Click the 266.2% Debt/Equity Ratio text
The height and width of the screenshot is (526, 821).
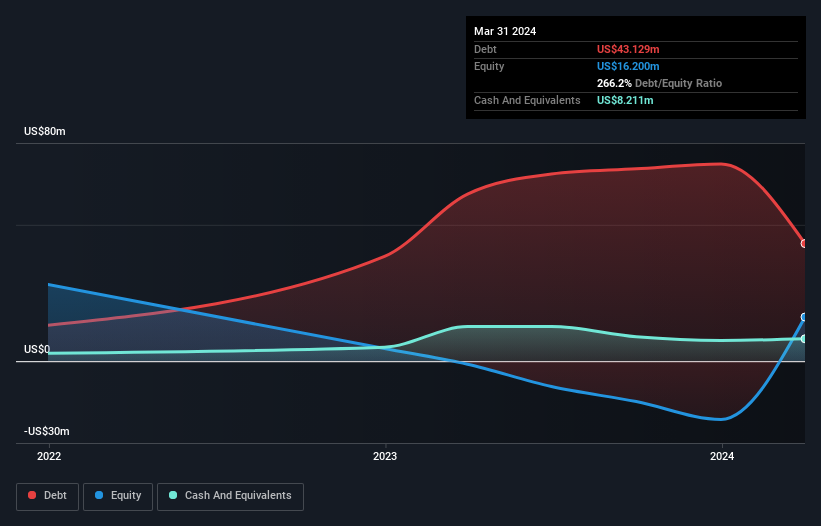(659, 83)
